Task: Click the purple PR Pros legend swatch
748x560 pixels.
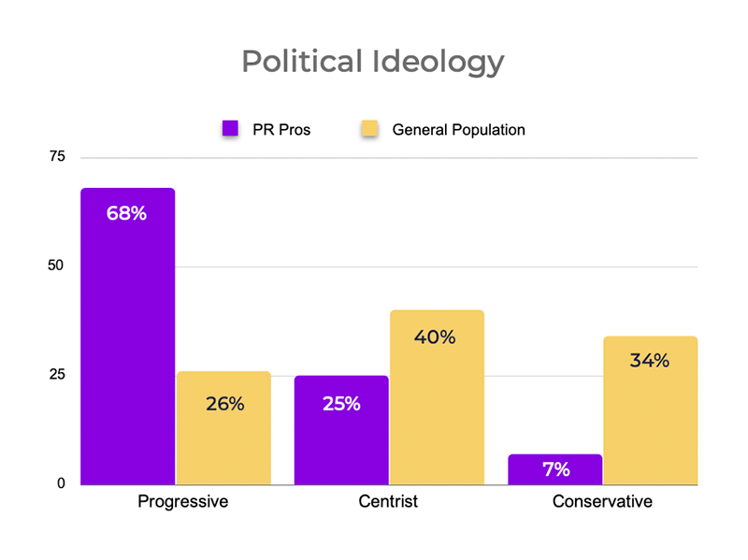Action: (x=229, y=129)
